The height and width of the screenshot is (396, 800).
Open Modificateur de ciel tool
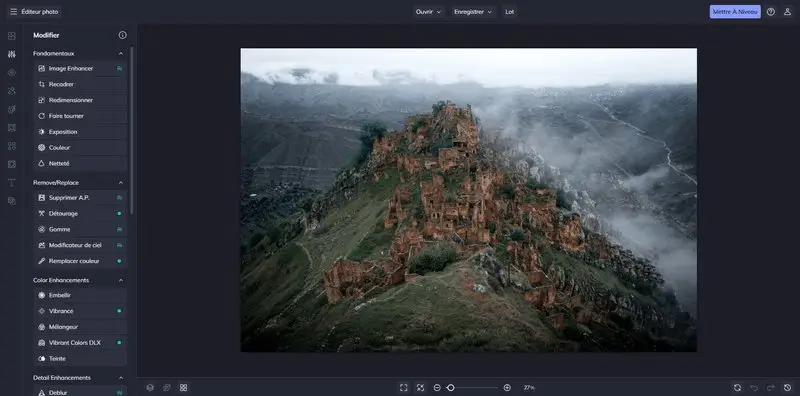click(81, 245)
